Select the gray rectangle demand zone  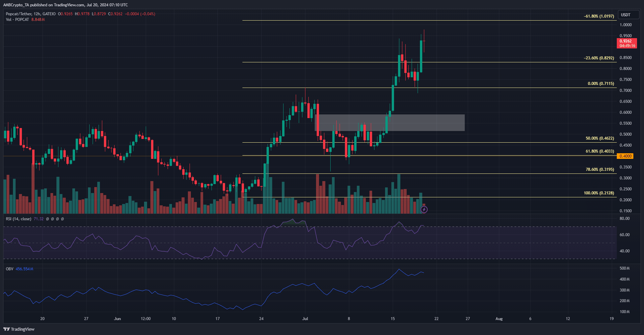pyautogui.click(x=390, y=123)
